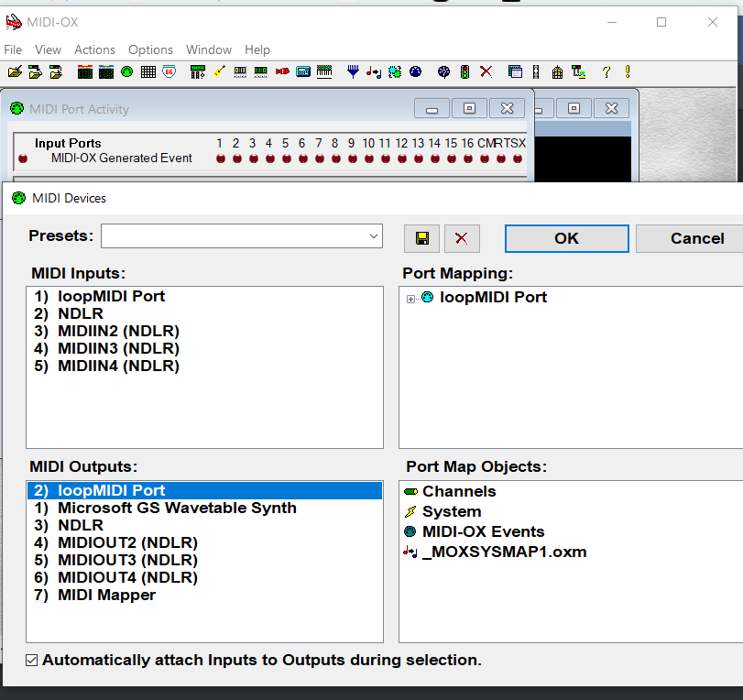Click the traffic light toolbar icon

tap(464, 72)
